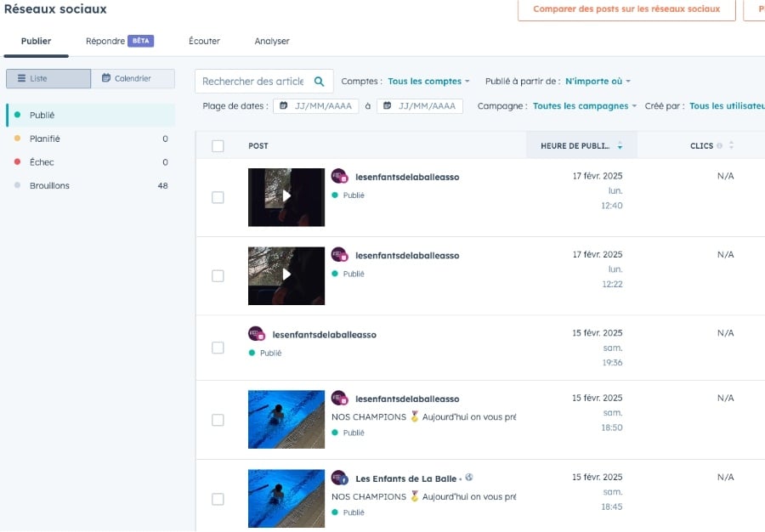Click the Rechercher des articles search field
The height and width of the screenshot is (532, 765).
point(264,81)
